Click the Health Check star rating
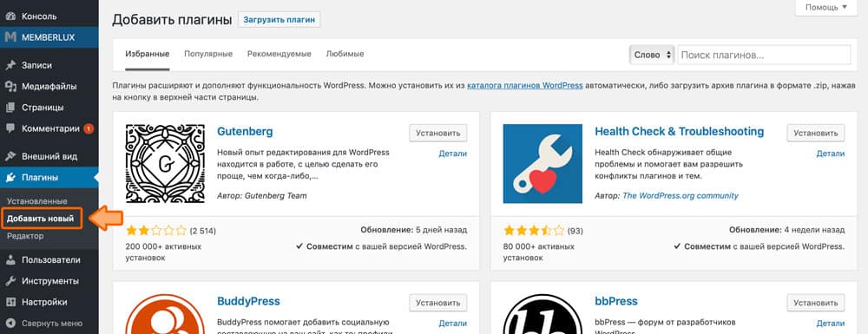 pyautogui.click(x=534, y=231)
